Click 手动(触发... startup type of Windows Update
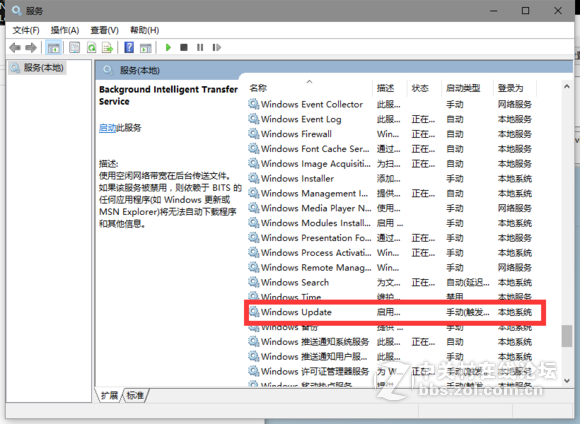Image resolution: width=580 pixels, height=424 pixels. click(x=468, y=312)
